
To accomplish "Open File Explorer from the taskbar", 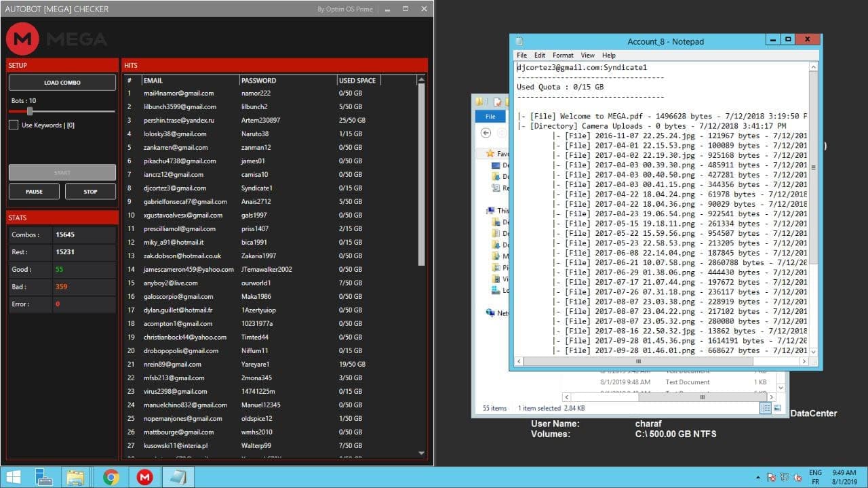I will 75,477.
